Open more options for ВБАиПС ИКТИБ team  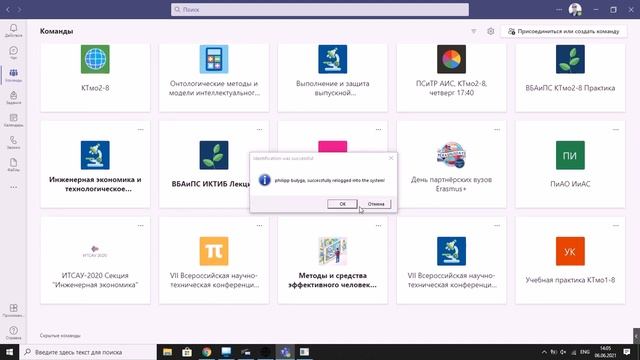coord(259,129)
